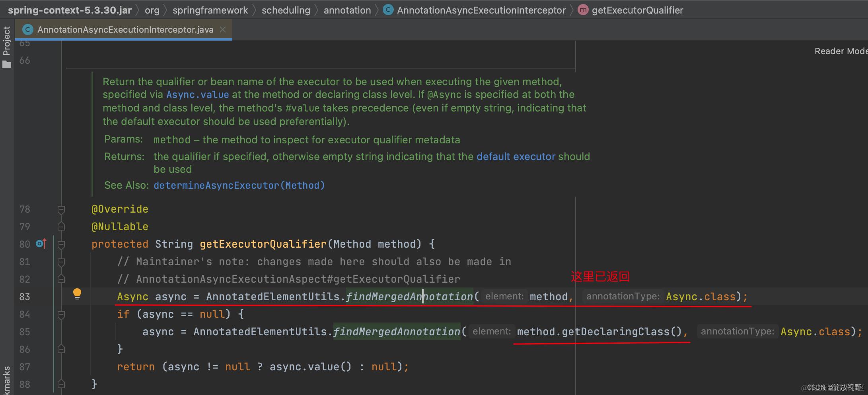
Task: Click the yellow intention bulb on line 83
Action: point(77,293)
